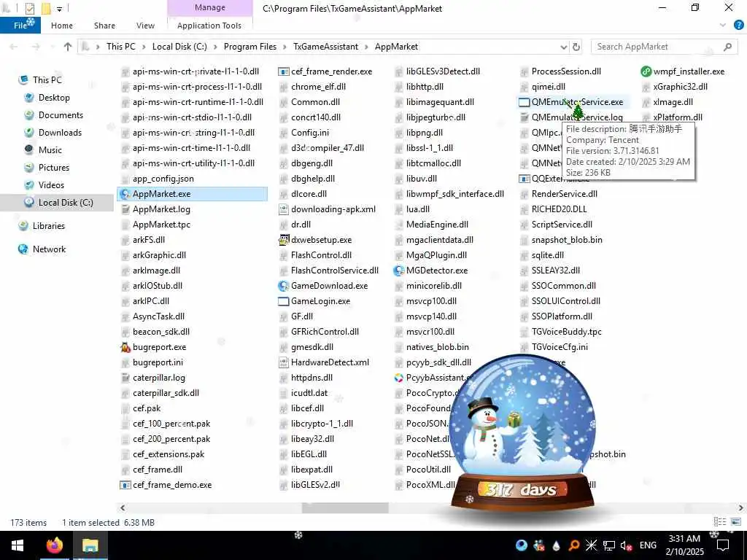Click the Help question mark icon
747x560 pixels.
pos(738,26)
